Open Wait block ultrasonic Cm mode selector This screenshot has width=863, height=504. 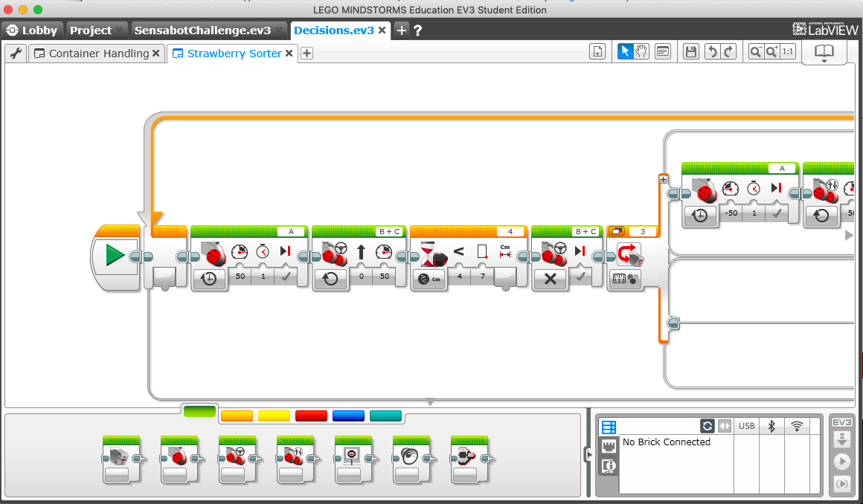(x=429, y=279)
